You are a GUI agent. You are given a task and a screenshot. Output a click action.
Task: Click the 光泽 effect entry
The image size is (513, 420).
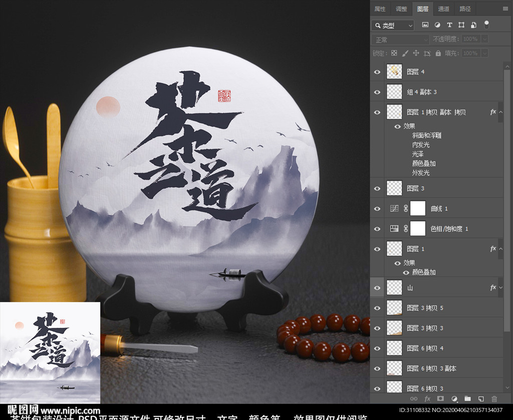pyautogui.click(x=418, y=154)
